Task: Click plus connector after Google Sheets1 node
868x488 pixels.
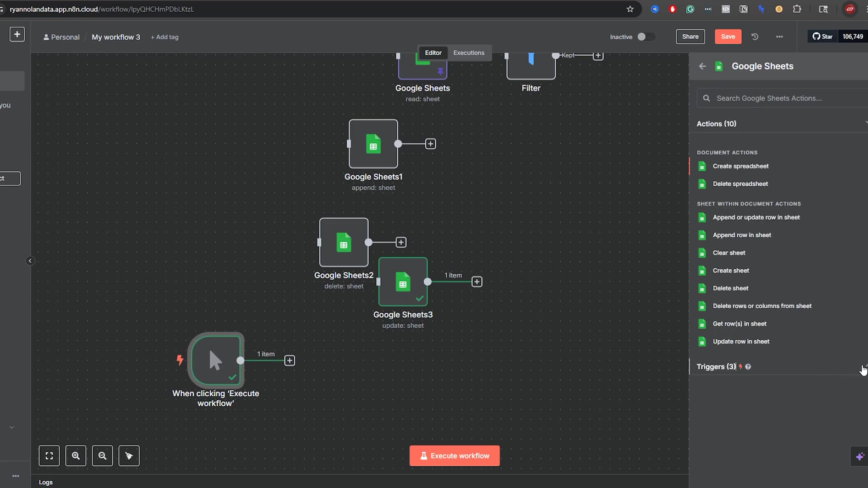Action: (430, 144)
